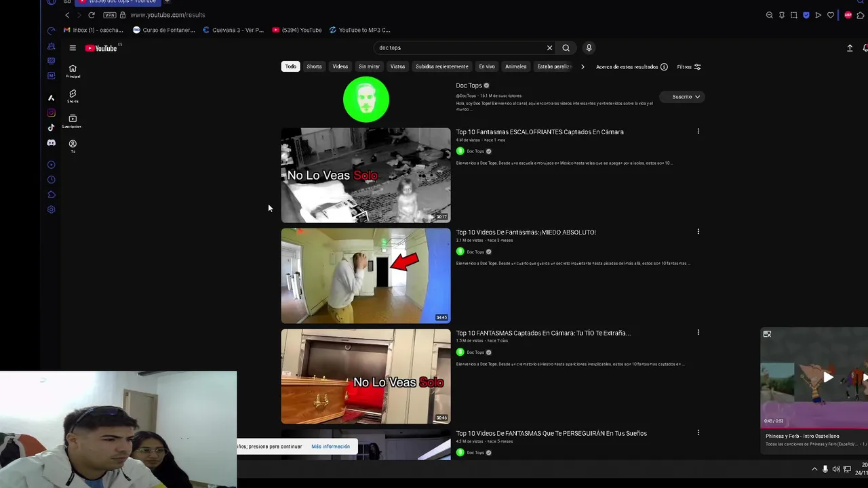This screenshot has height=488, width=868.
Task: Open the red arrow hallway thumbnail
Action: (366, 275)
